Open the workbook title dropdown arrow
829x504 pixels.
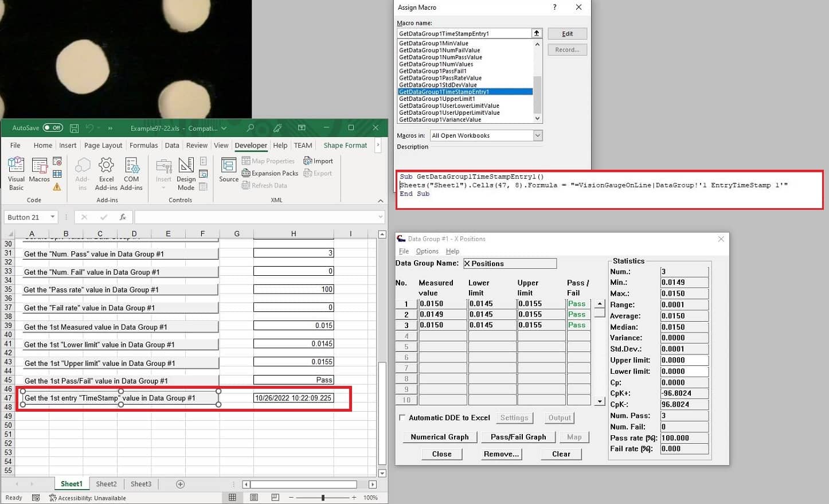tap(224, 128)
